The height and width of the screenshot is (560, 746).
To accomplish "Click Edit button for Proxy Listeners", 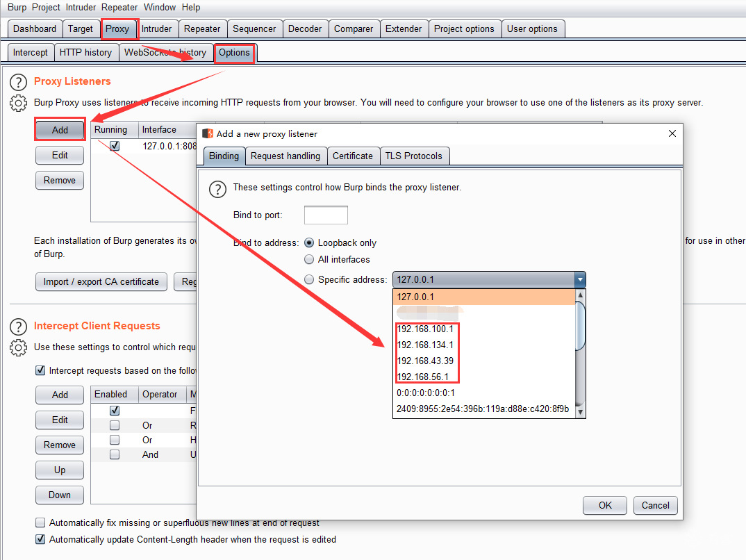I will click(60, 155).
